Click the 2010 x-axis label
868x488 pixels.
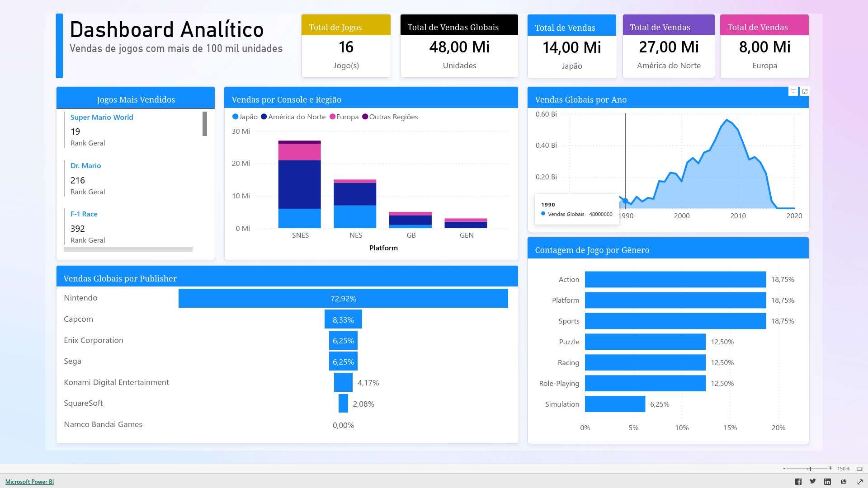coord(738,216)
